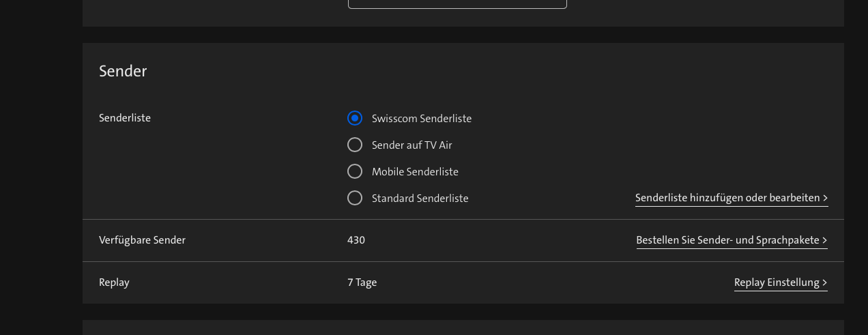Click the 430 available channels value
This screenshot has height=335, width=868.
pyautogui.click(x=356, y=240)
